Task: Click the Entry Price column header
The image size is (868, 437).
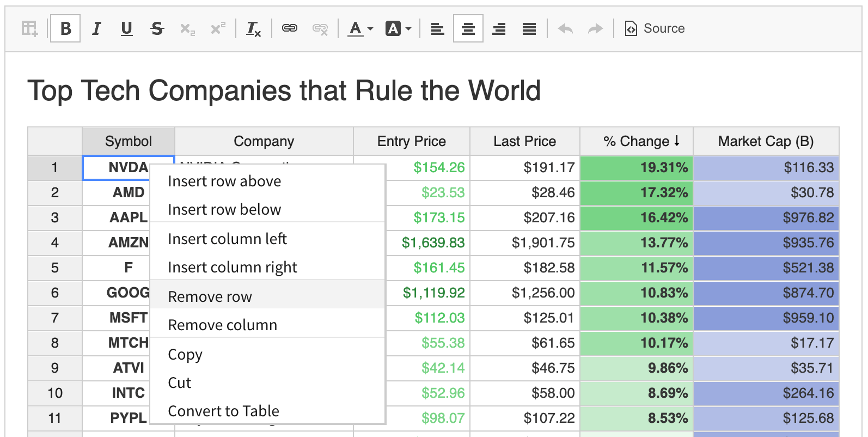Action: [412, 141]
